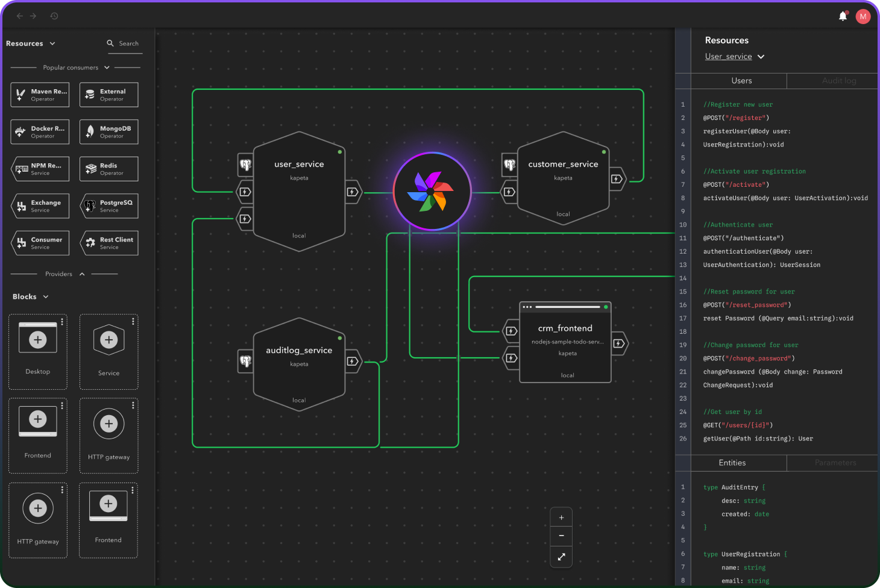Select the MongoDB operator block
This screenshot has width=880, height=588.
109,132
